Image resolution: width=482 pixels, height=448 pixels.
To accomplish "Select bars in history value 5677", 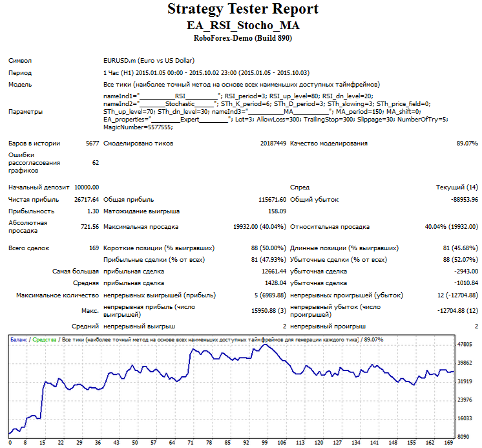I will [92, 144].
